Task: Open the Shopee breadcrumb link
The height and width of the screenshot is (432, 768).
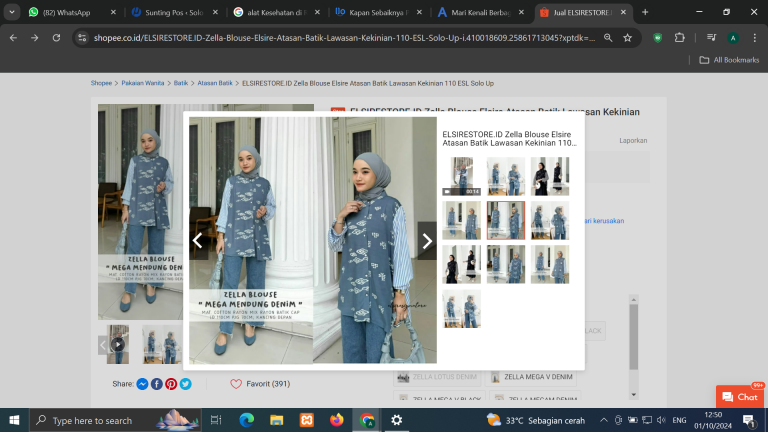Action: point(101,83)
